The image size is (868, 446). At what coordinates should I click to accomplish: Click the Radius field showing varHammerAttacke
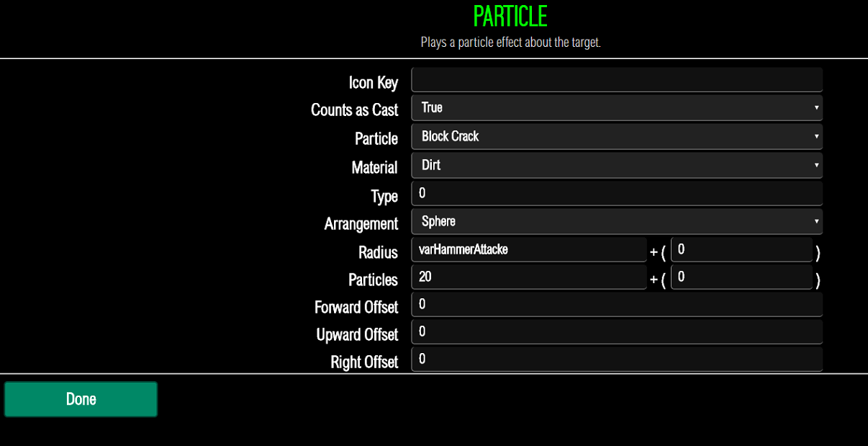tap(529, 249)
